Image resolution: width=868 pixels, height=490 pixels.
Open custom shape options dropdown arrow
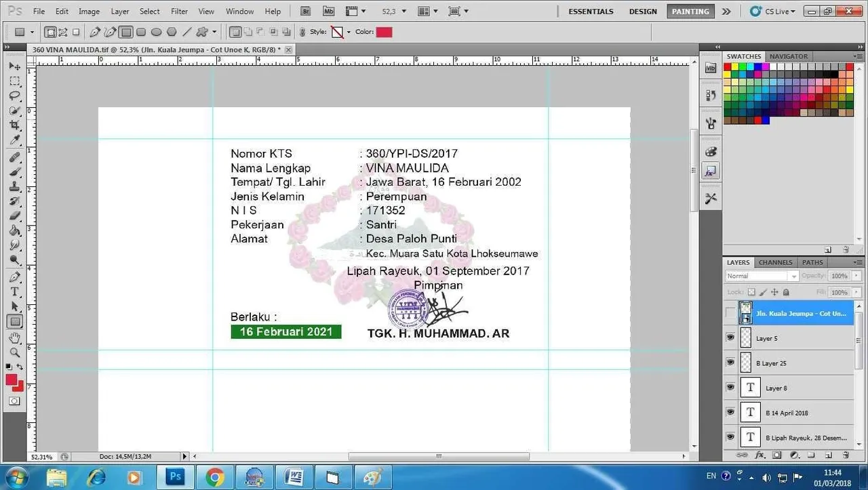[x=214, y=32]
